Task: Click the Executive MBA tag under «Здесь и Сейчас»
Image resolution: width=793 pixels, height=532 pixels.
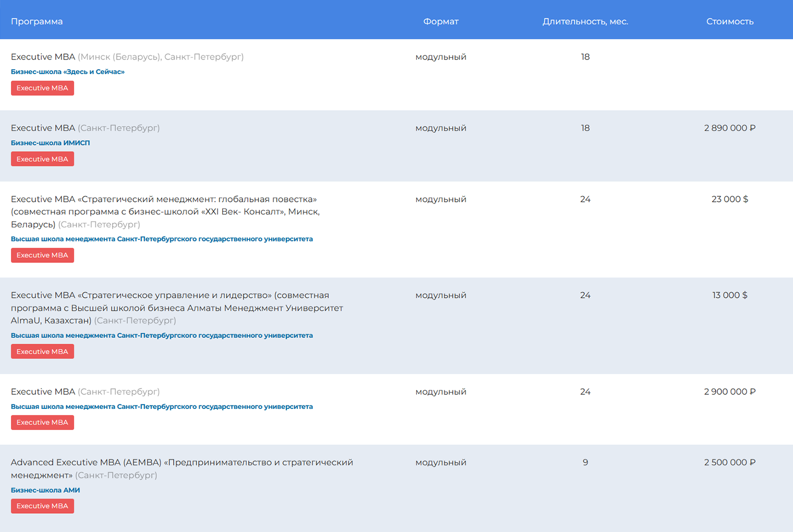Action: point(42,88)
